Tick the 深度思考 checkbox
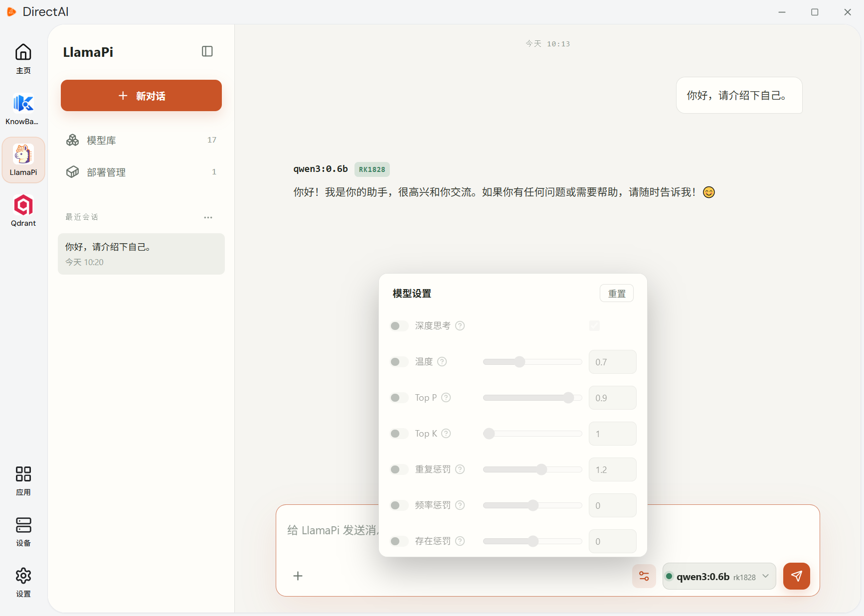 594,326
